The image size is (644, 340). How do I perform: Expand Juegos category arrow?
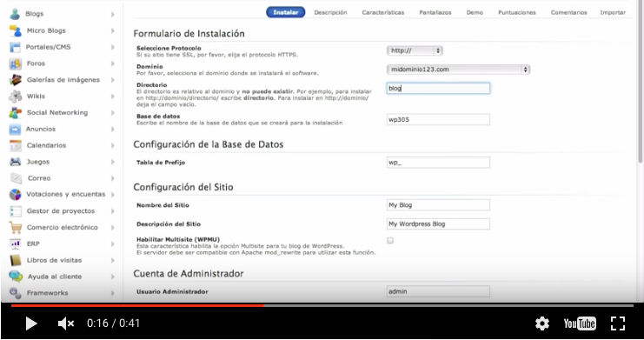112,162
